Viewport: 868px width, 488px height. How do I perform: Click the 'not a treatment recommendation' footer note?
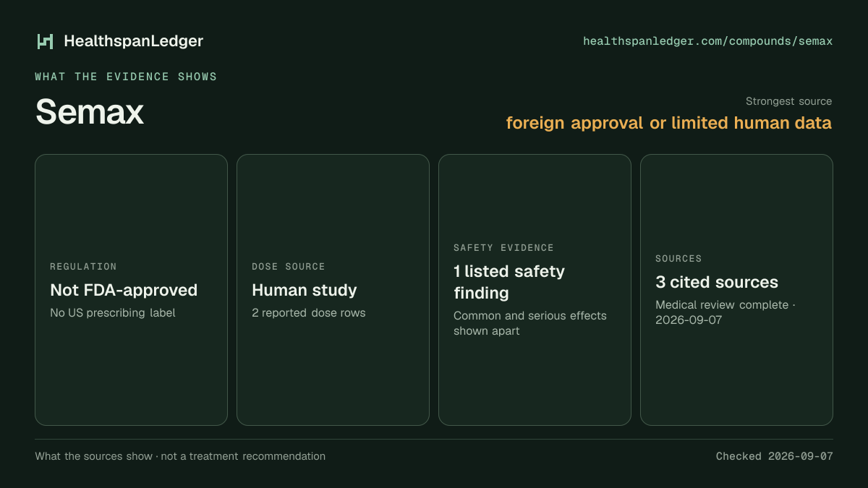243,456
